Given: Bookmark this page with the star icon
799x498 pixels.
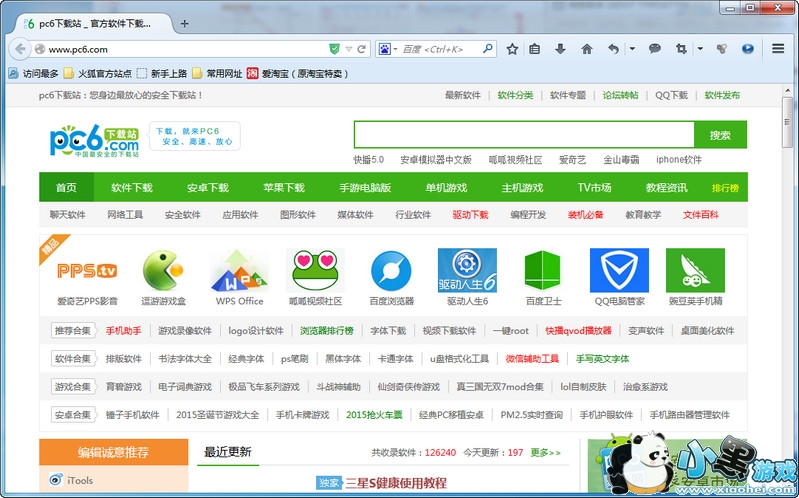Looking at the screenshot, I should 512,49.
